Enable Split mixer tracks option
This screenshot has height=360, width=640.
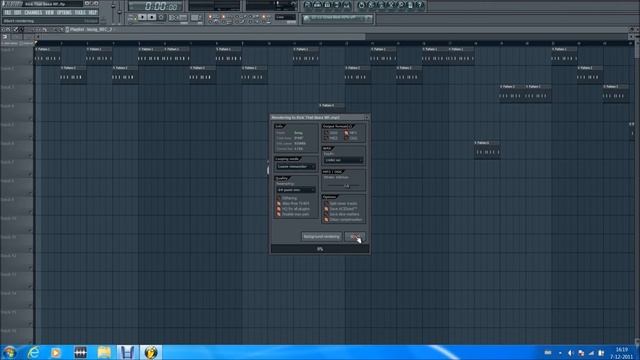(326, 203)
